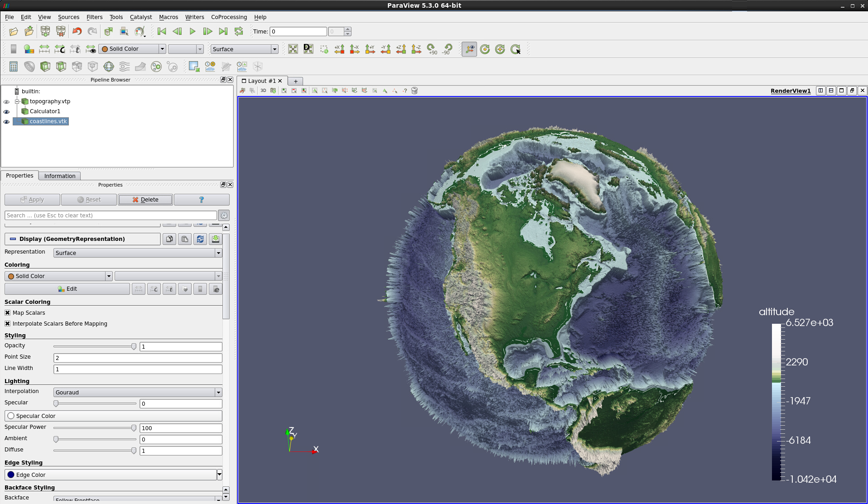868x504 pixels.
Task: Click the Reset camera icon
Action: pyautogui.click(x=293, y=49)
